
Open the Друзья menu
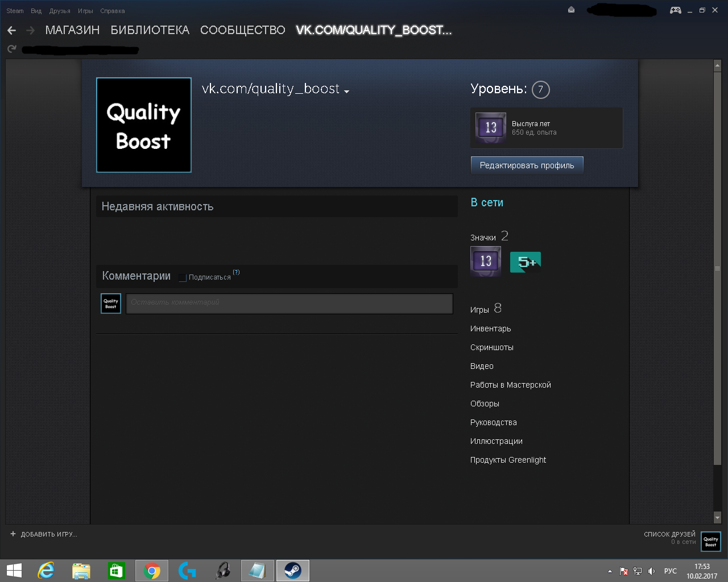point(60,11)
